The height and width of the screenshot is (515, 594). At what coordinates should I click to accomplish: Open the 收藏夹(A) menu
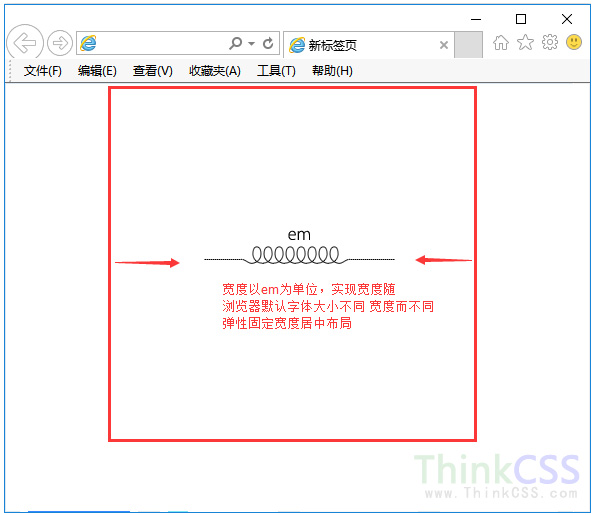(215, 71)
